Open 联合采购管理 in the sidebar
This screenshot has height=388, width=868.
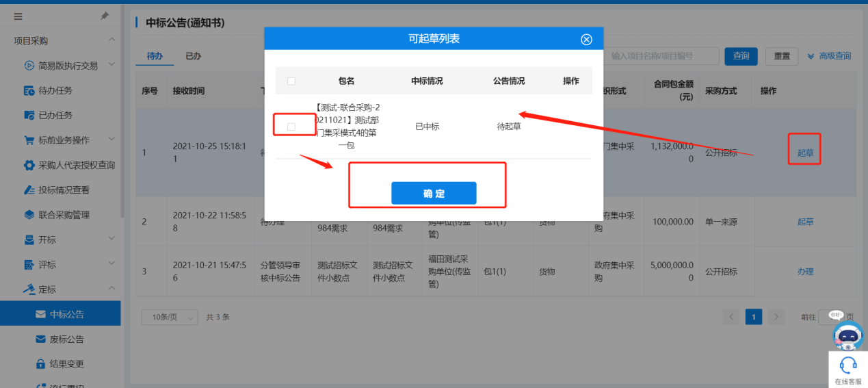coord(64,215)
